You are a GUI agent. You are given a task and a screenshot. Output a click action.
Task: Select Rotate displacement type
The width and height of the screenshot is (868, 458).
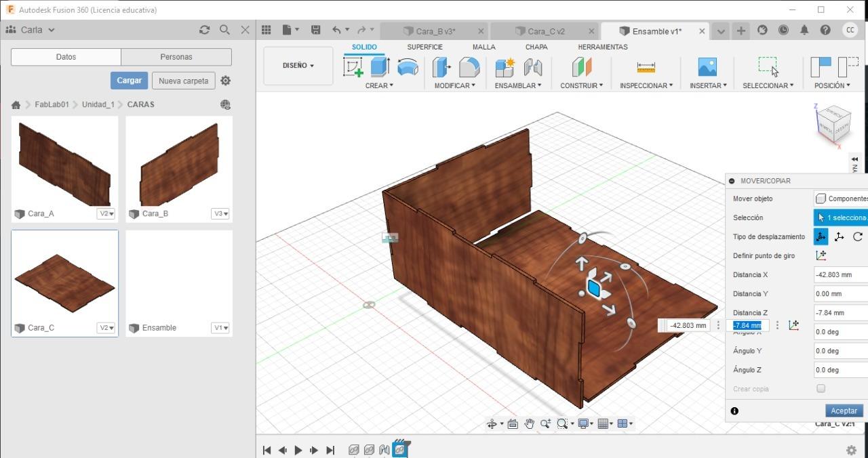tap(858, 236)
